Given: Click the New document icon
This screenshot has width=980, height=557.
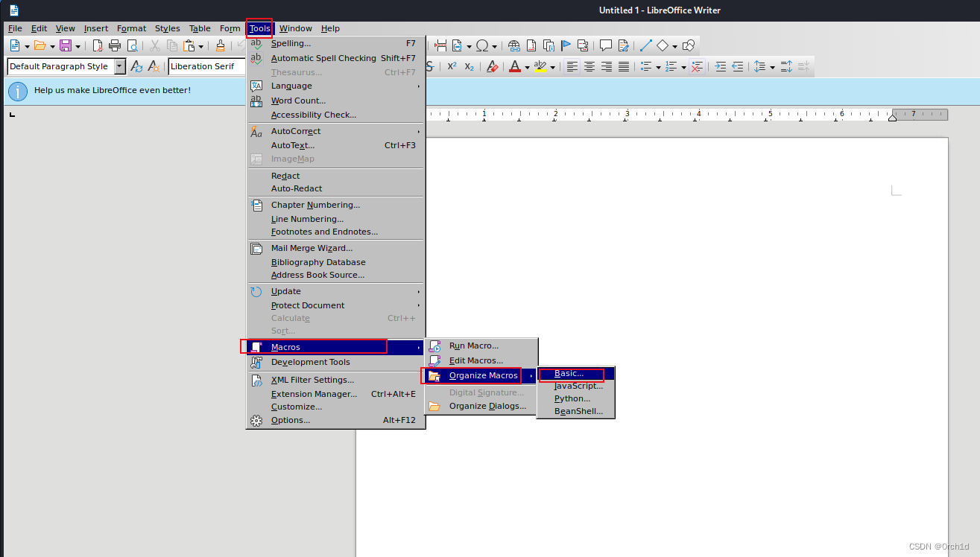Looking at the screenshot, I should (x=15, y=46).
